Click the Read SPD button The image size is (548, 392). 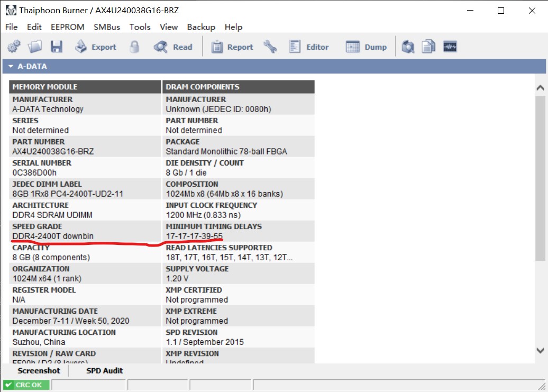click(x=173, y=47)
